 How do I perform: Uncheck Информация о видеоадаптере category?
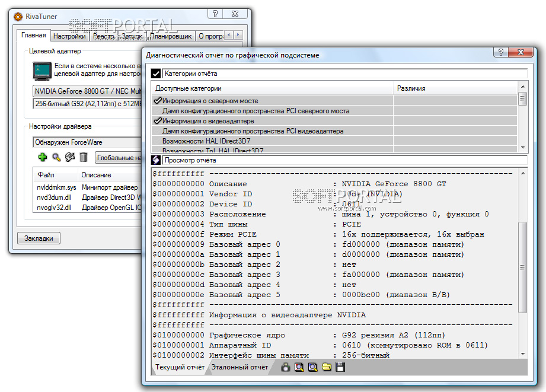click(x=157, y=121)
